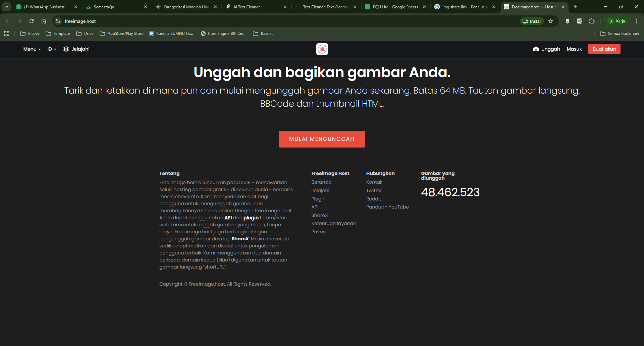Image resolution: width=644 pixels, height=346 pixels.
Task: Open the browser home page icon
Action: [x=44, y=21]
